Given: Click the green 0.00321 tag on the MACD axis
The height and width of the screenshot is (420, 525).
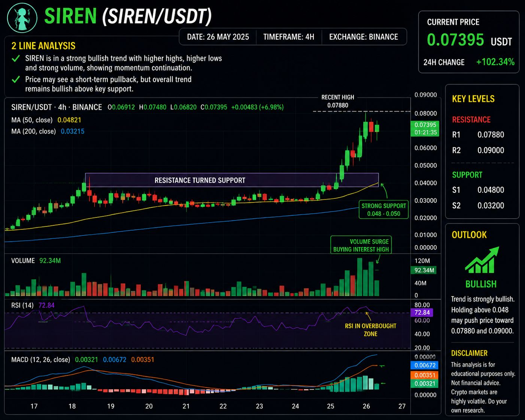Looking at the screenshot, I should pyautogui.click(x=425, y=384).
